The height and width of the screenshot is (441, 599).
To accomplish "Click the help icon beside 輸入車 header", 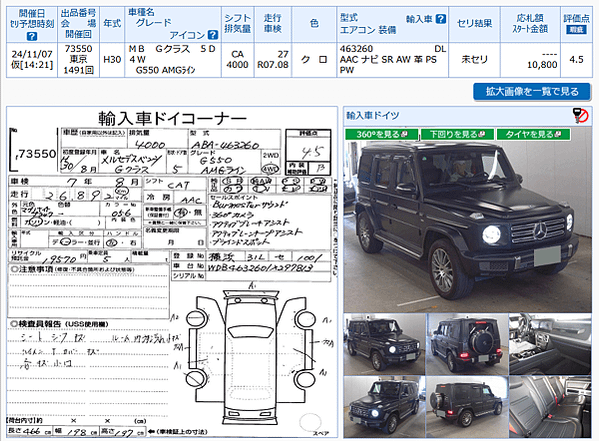I will [441, 19].
